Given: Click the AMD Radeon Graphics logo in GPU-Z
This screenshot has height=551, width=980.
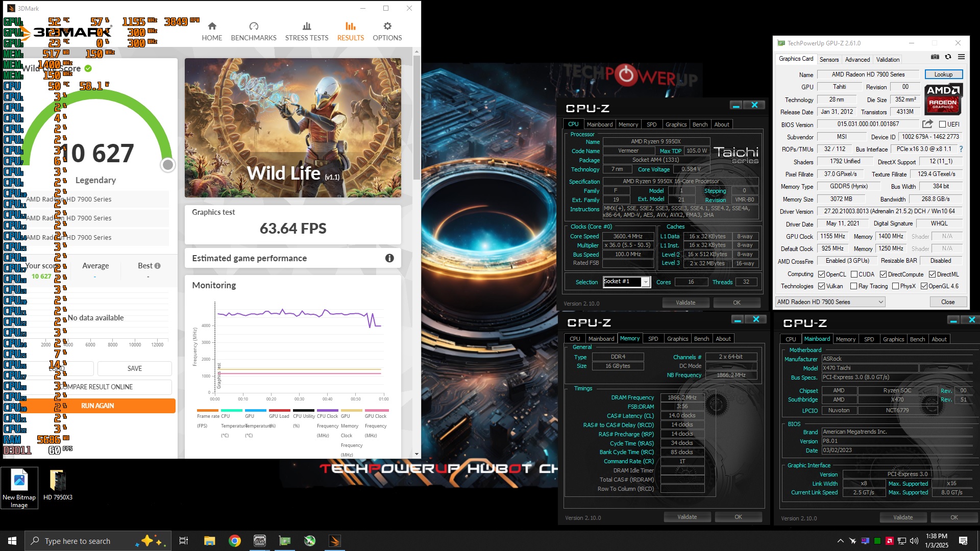Looking at the screenshot, I should pos(943,99).
